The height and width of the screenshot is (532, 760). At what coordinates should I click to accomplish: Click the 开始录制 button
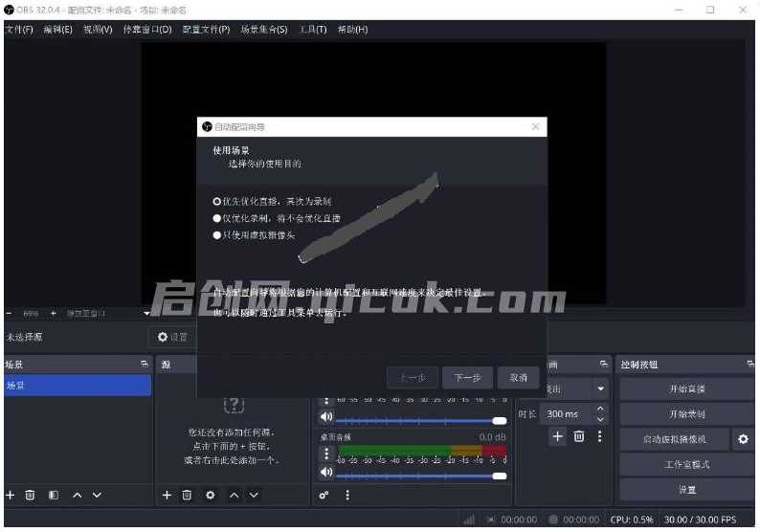(687, 414)
